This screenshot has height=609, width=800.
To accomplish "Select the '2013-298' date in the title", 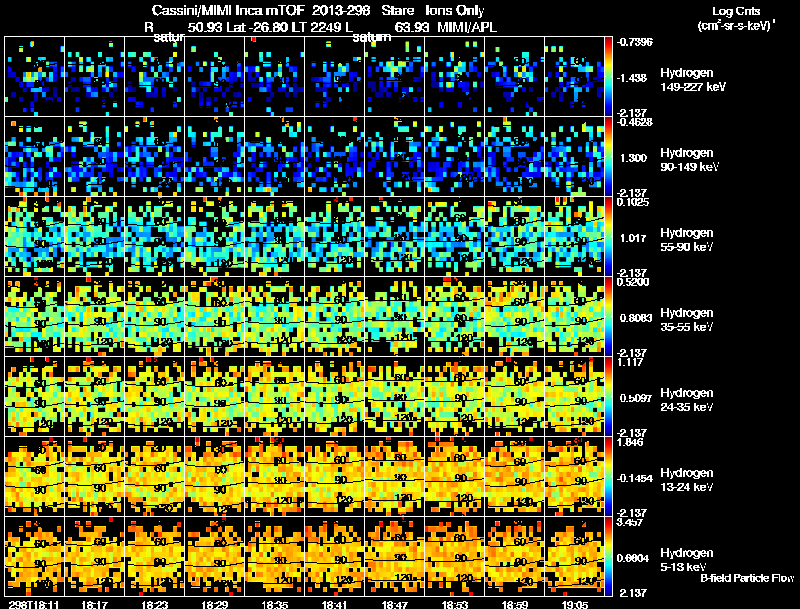I will click(x=341, y=10).
